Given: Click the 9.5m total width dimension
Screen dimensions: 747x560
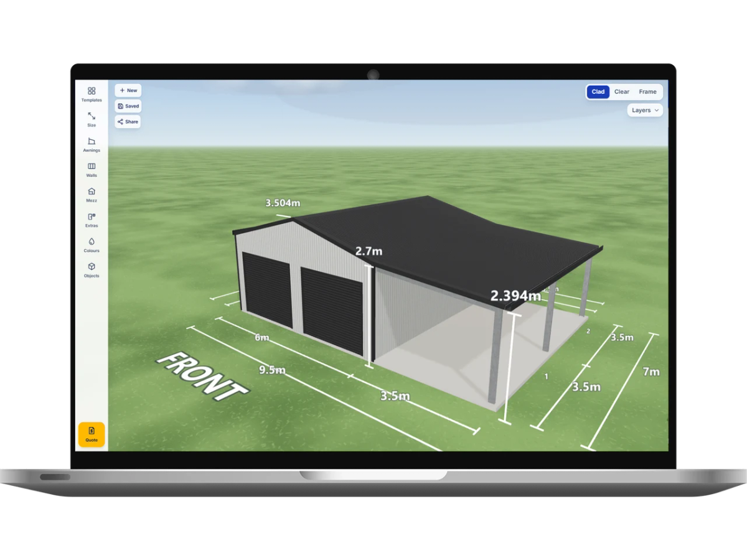Looking at the screenshot, I should click(272, 370).
